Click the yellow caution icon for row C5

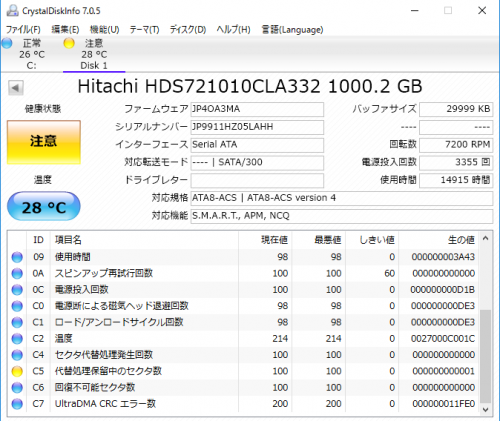tap(17, 371)
